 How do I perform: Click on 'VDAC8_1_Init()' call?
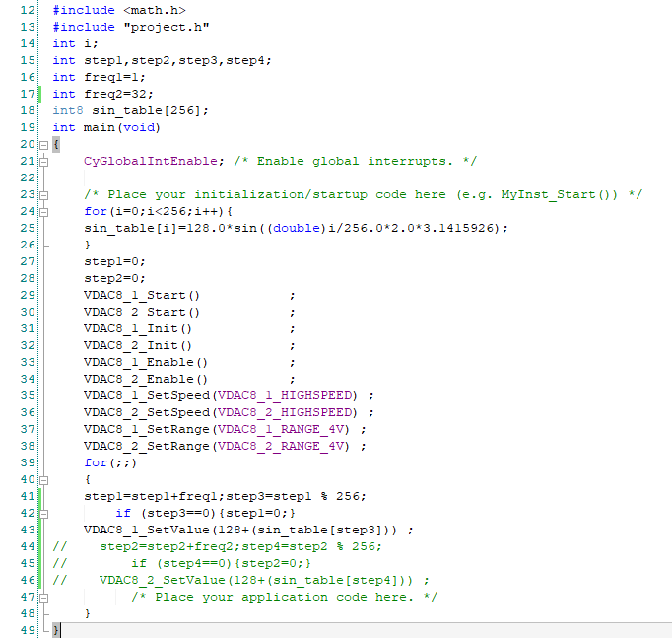coord(138,329)
